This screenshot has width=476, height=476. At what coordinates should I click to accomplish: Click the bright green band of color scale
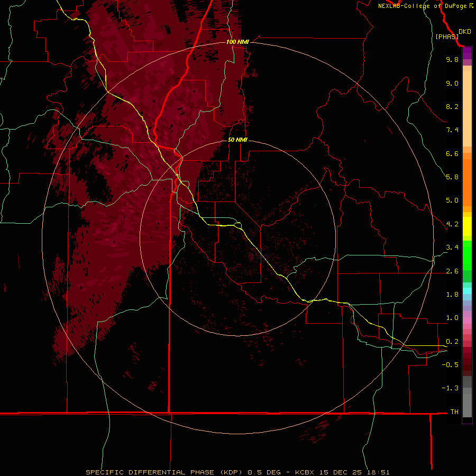467,255
